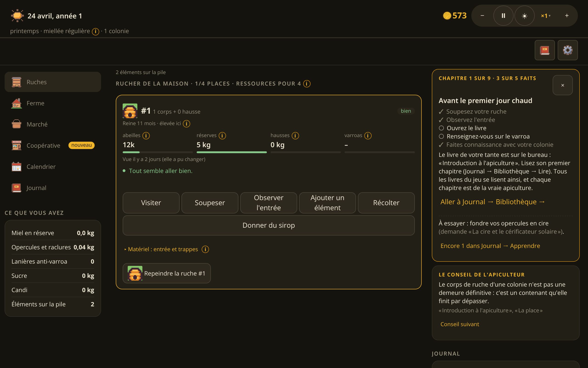Viewport: 588px width, 368px height.
Task: Click the Ouvrez le livre task circle
Action: [x=441, y=128]
